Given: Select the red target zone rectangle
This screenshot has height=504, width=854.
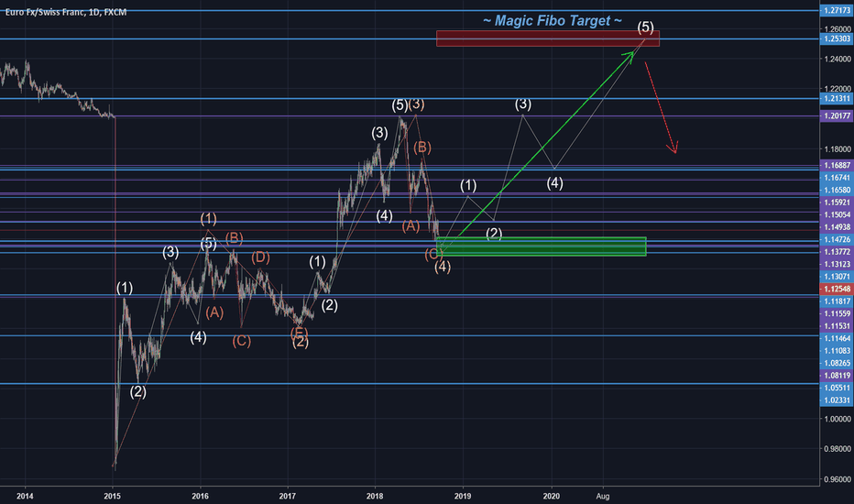Looking at the screenshot, I should coord(548,38).
